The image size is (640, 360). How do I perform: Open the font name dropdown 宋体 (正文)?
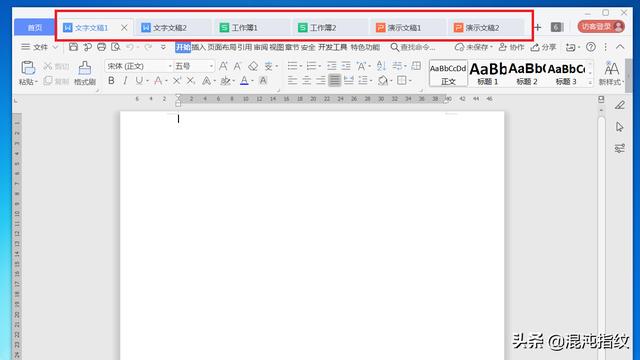(x=139, y=66)
